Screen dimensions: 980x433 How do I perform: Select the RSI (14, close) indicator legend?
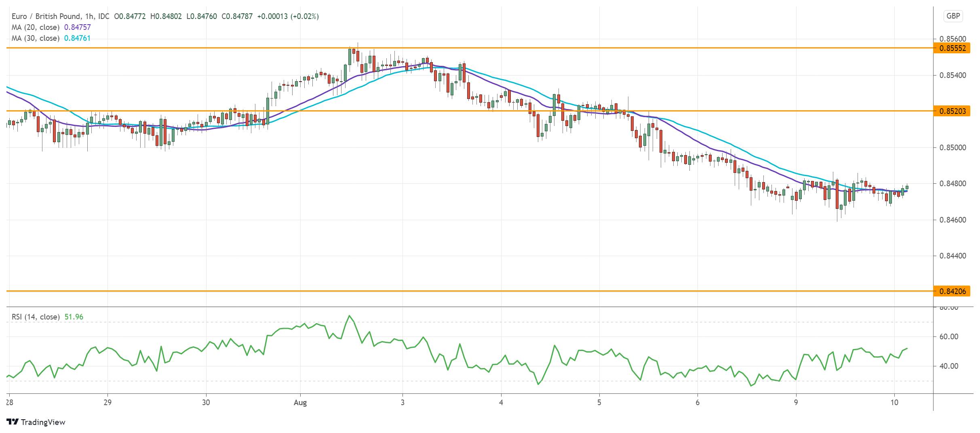[x=36, y=317]
